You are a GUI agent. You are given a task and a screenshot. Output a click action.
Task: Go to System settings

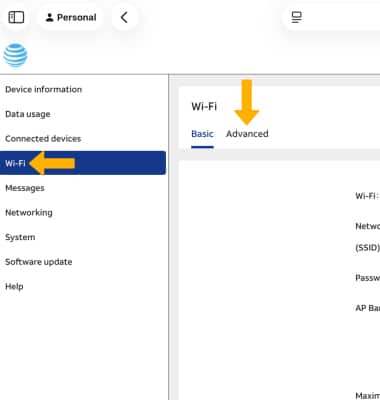pyautogui.click(x=20, y=237)
